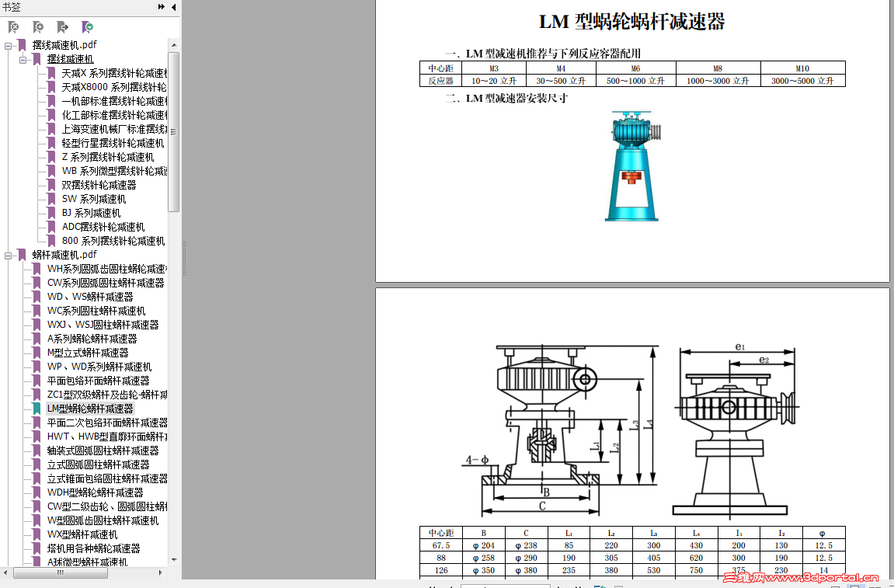
Task: Open bookmark 立式锥面包络圆柱蜗杆减速器
Action: tap(107, 478)
